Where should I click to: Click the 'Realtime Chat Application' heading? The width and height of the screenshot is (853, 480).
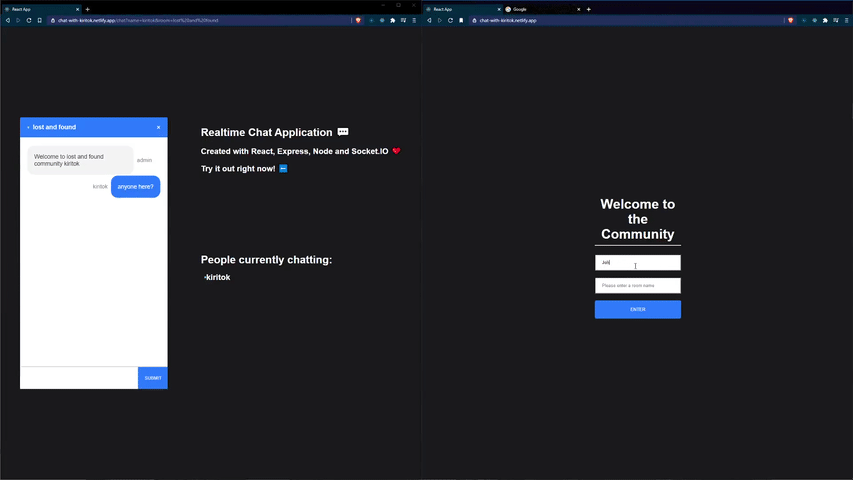[x=267, y=132]
